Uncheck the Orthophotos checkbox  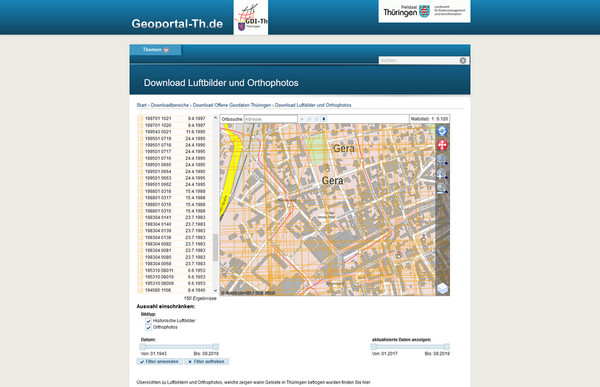point(148,328)
